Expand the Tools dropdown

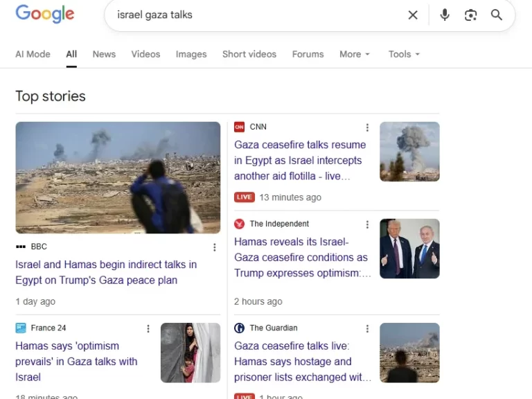click(404, 54)
